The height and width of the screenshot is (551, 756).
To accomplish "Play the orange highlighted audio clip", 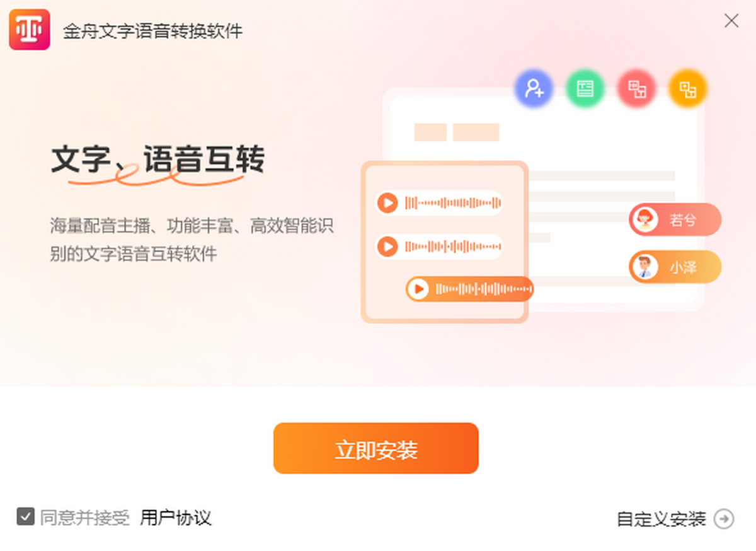I will pos(418,289).
